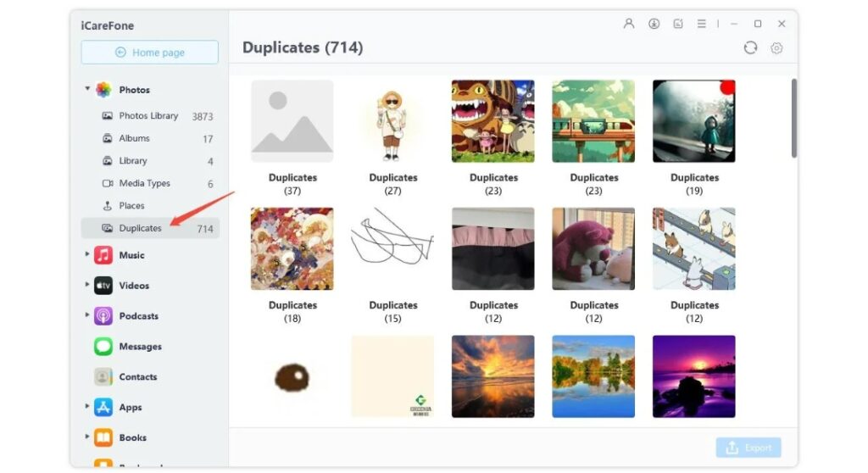Screen dimensions: 868x473
Task: Open the feedback notes icon
Action: (677, 24)
